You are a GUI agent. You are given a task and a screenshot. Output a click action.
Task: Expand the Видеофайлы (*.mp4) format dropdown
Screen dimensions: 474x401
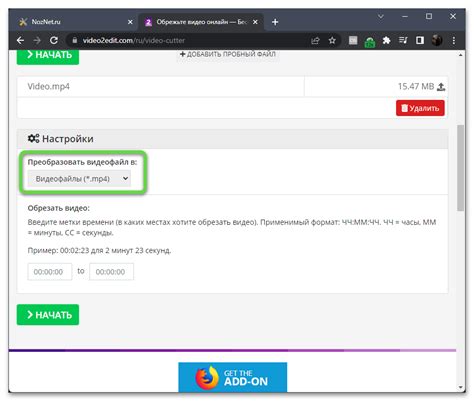(x=79, y=179)
